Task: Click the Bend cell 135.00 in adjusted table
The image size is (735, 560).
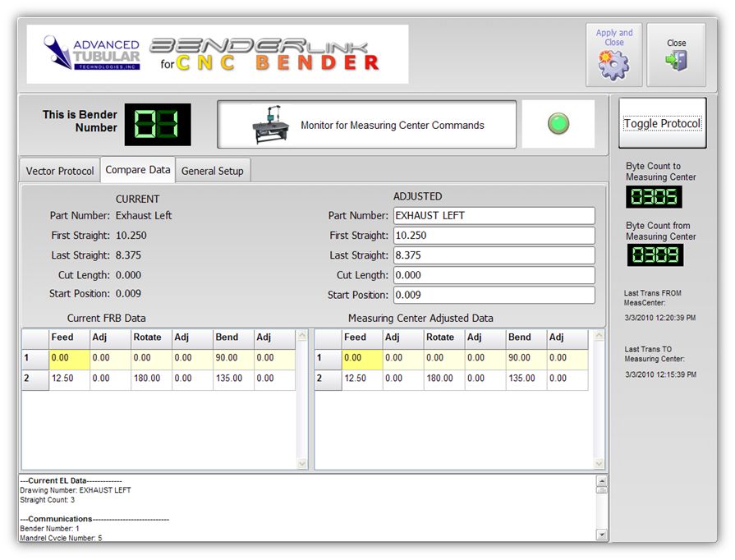Action: (525, 379)
